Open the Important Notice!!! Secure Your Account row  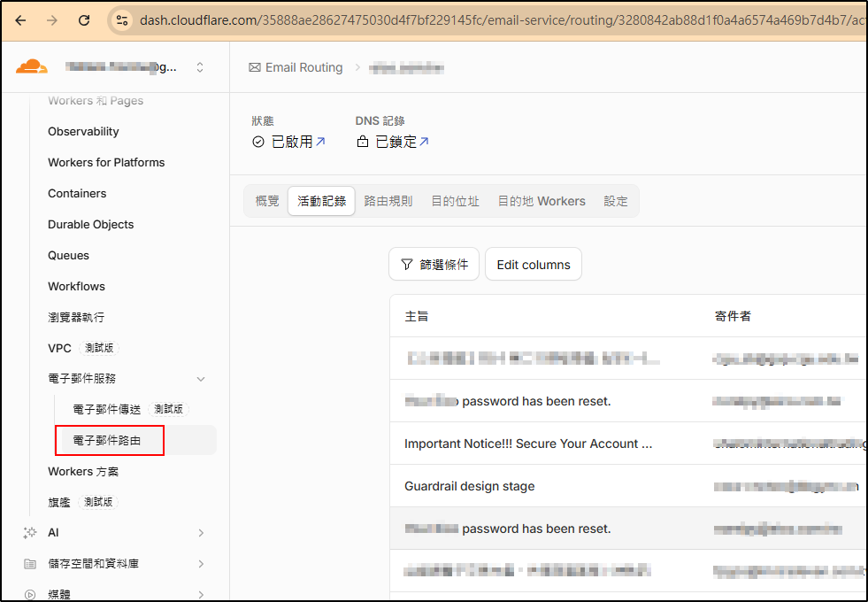coord(628,444)
